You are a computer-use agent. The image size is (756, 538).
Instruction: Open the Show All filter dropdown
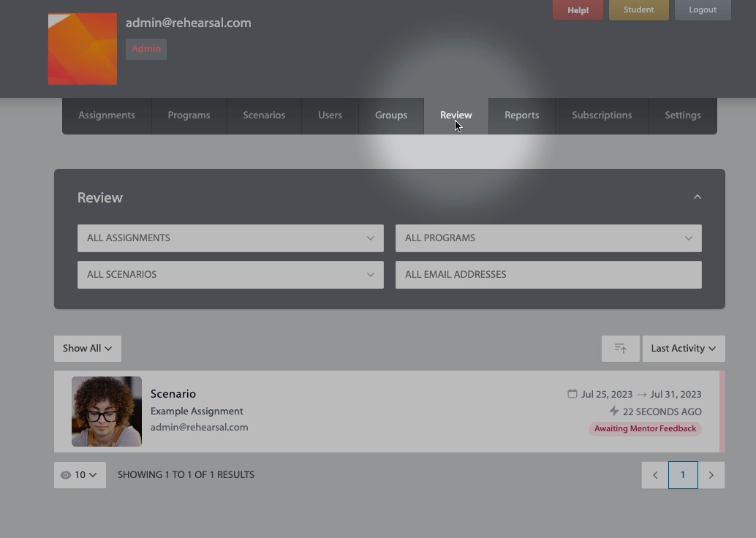point(87,349)
